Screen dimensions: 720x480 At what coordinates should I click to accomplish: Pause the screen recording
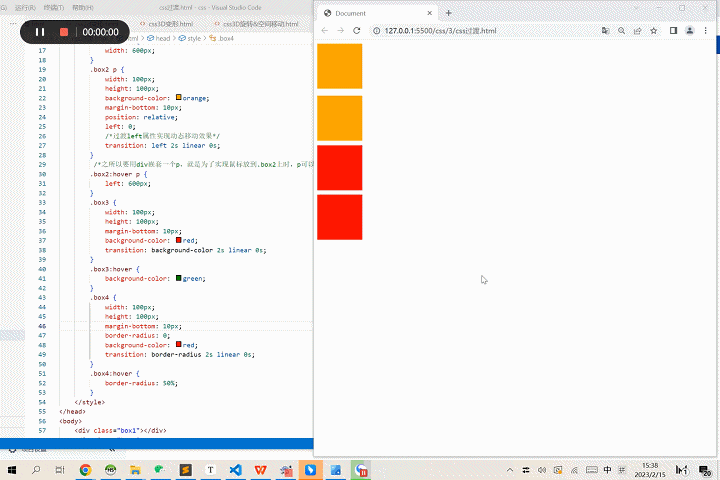(x=40, y=32)
